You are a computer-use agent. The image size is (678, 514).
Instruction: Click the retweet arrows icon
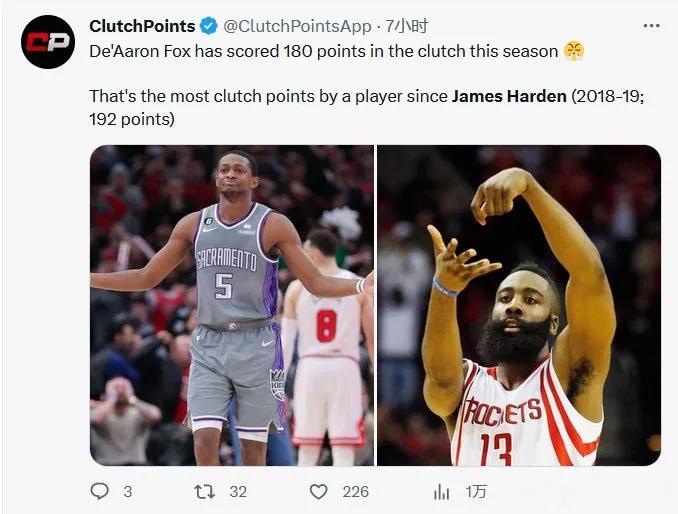click(x=205, y=492)
